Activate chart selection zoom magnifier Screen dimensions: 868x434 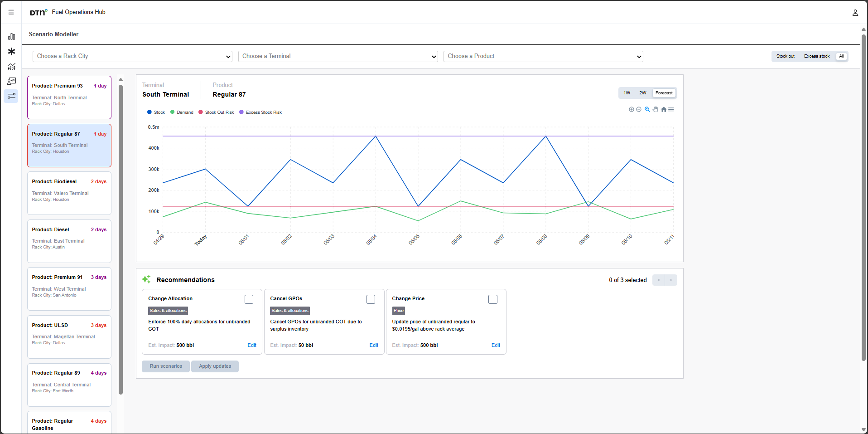[x=647, y=109]
